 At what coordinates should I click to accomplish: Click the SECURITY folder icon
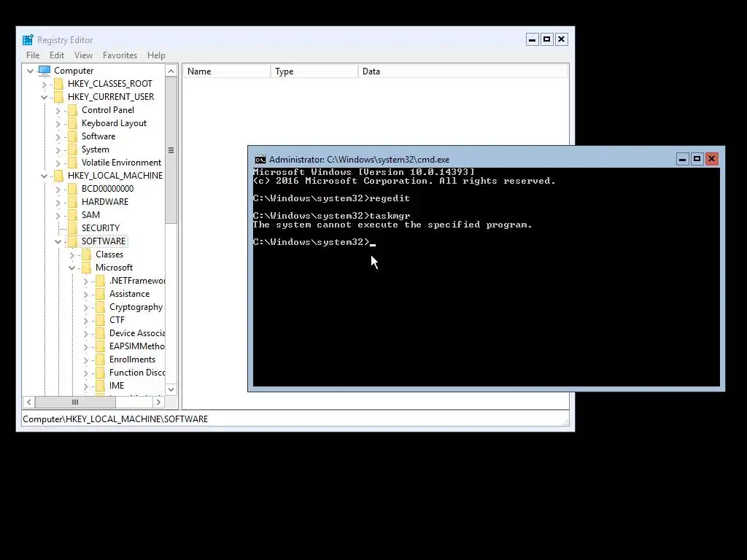[x=72, y=228]
